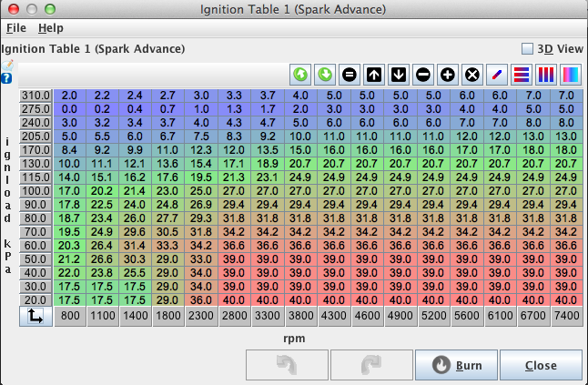Click the green up-arrow toolbar icon
588x385 pixels.
point(300,74)
